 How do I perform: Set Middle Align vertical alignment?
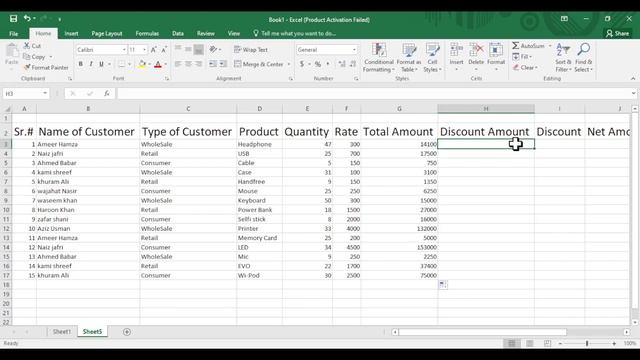[x=188, y=49]
